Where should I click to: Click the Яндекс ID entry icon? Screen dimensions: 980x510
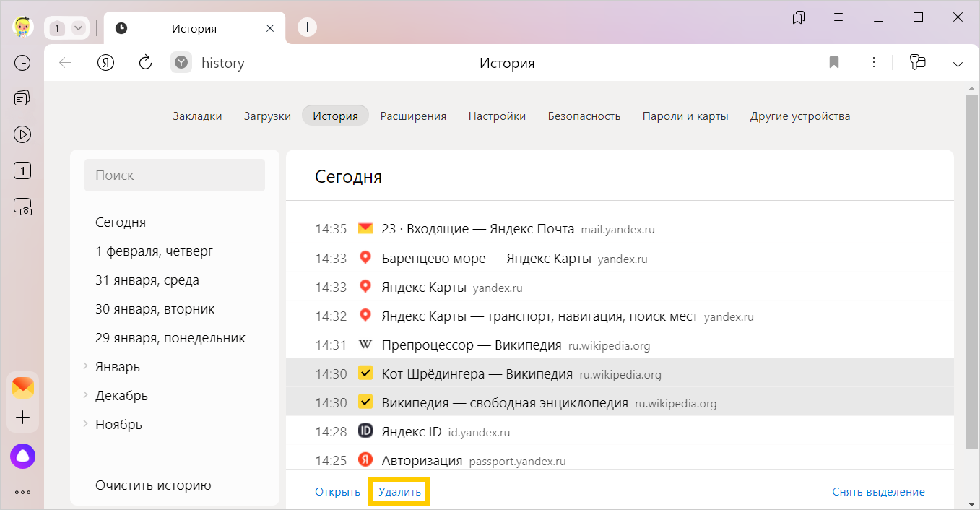(x=365, y=431)
